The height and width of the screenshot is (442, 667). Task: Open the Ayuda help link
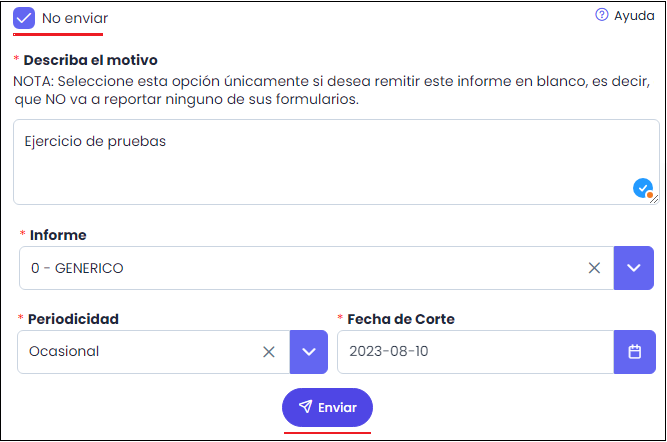(x=634, y=16)
